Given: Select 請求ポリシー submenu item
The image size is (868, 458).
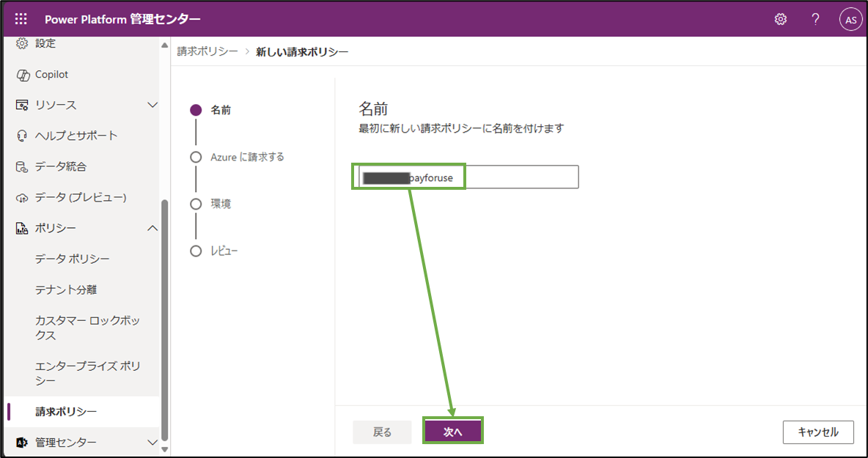Looking at the screenshot, I should coord(66,412).
